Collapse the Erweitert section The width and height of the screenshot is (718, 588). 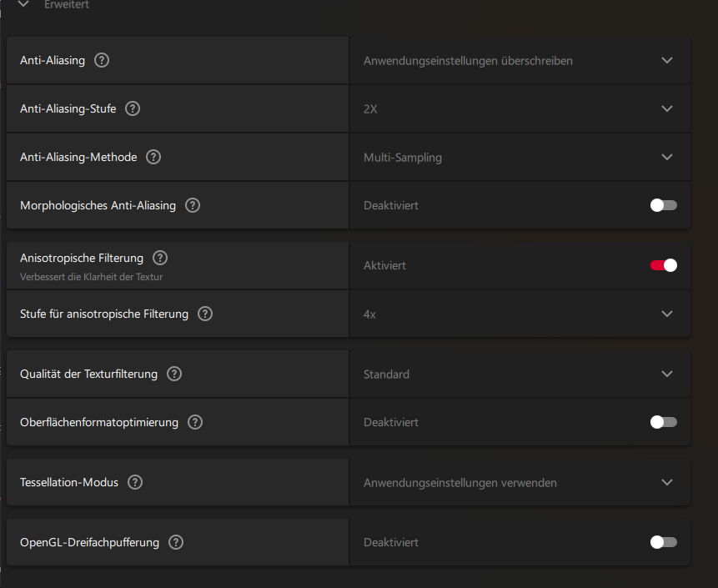coord(23,5)
